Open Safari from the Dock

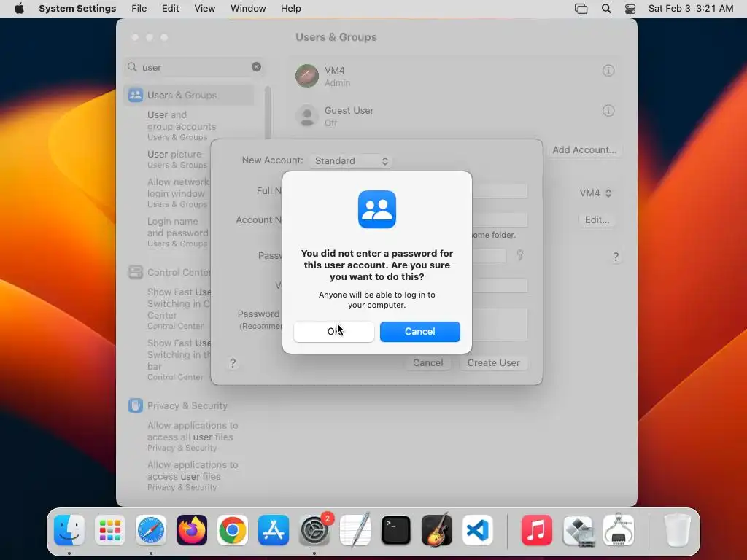pos(151,530)
